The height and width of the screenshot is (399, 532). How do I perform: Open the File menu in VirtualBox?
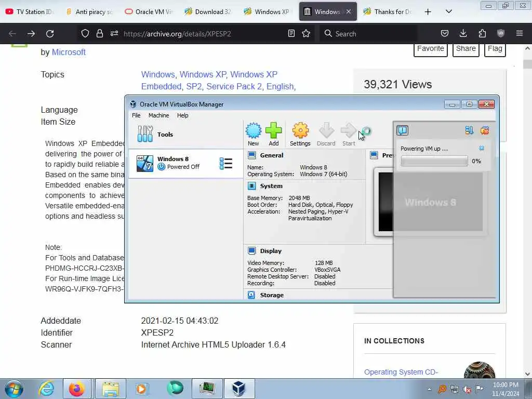(x=136, y=115)
